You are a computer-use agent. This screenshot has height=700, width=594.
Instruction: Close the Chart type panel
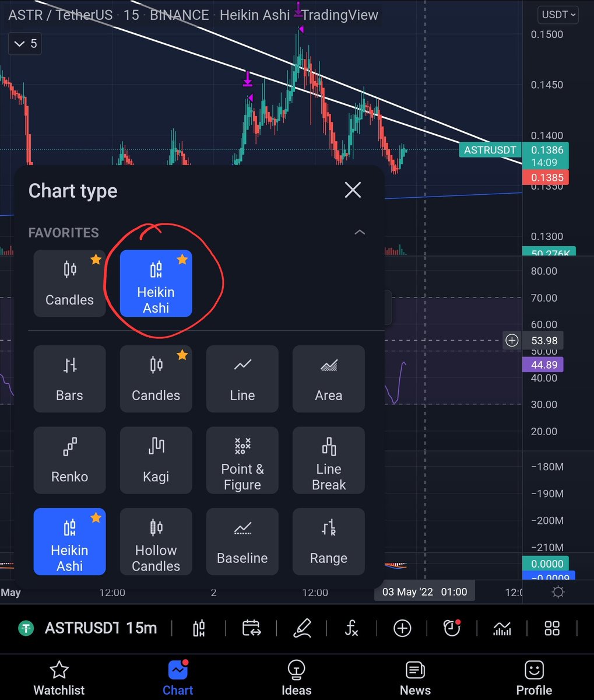tap(353, 190)
